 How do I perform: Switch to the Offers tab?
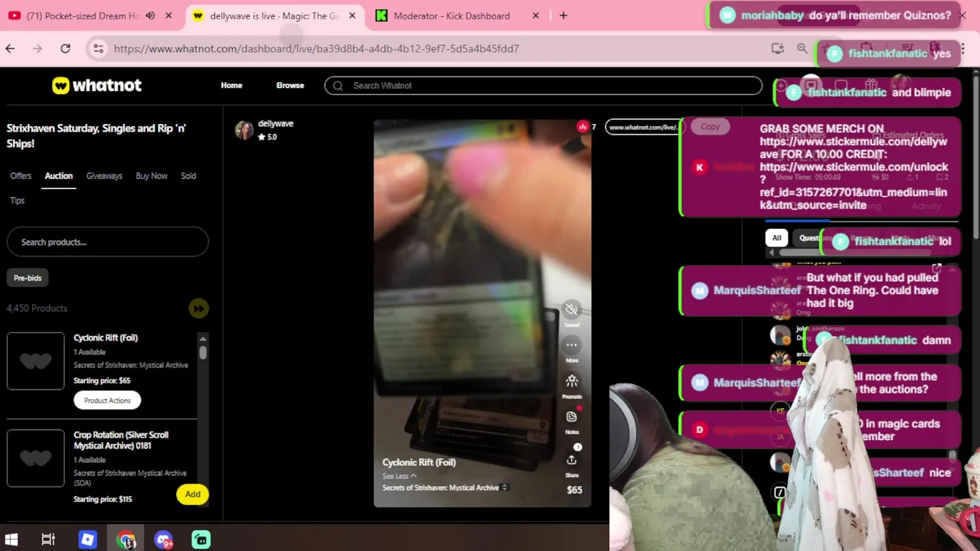pos(21,176)
